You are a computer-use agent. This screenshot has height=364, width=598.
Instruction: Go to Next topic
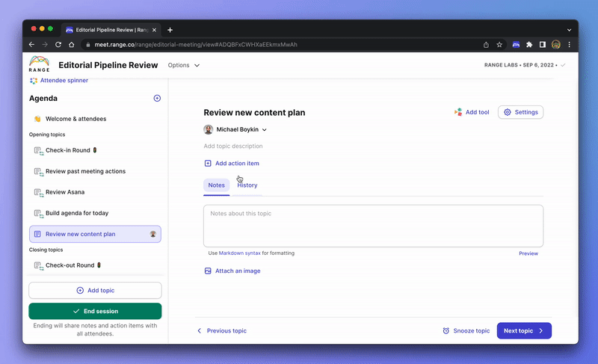pos(524,331)
